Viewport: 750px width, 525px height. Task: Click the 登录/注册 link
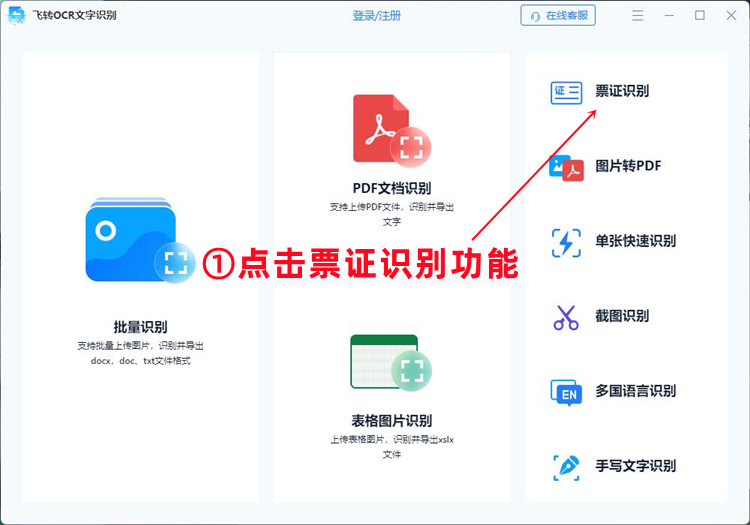coord(376,16)
